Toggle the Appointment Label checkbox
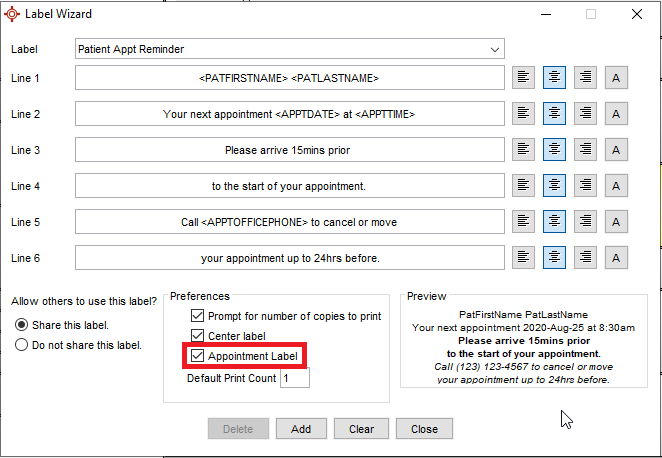 197,355
